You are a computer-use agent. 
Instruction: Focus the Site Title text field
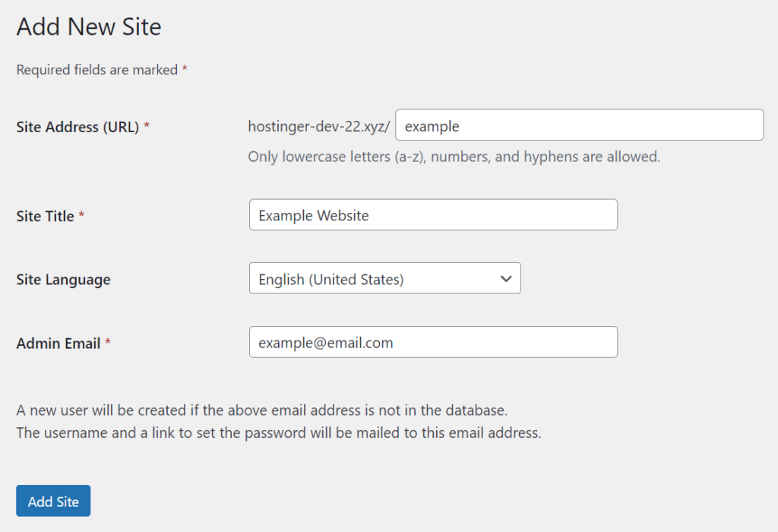pyautogui.click(x=433, y=215)
